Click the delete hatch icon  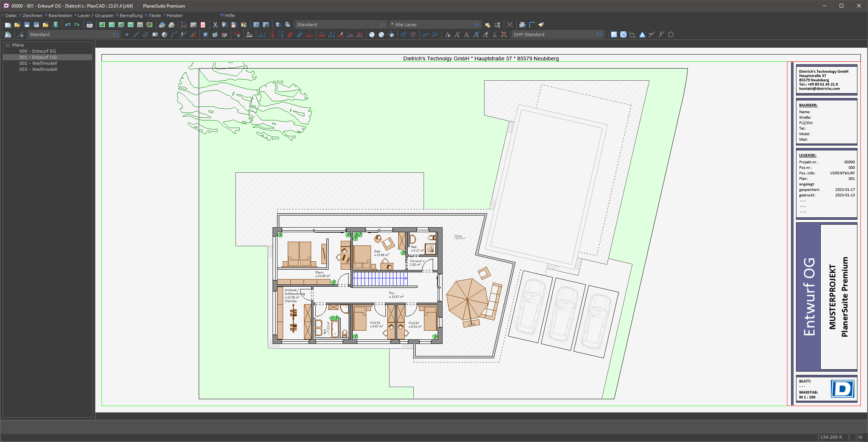pyautogui.click(x=224, y=35)
